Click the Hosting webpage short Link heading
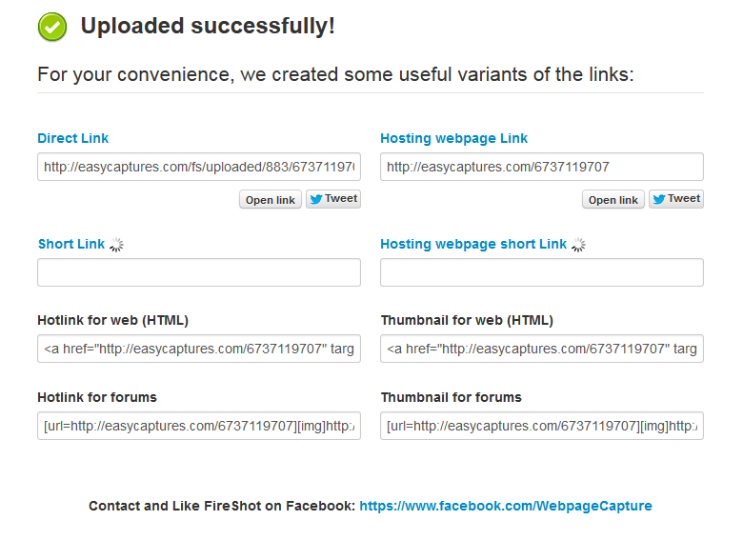This screenshot has height=560, width=743. click(473, 244)
